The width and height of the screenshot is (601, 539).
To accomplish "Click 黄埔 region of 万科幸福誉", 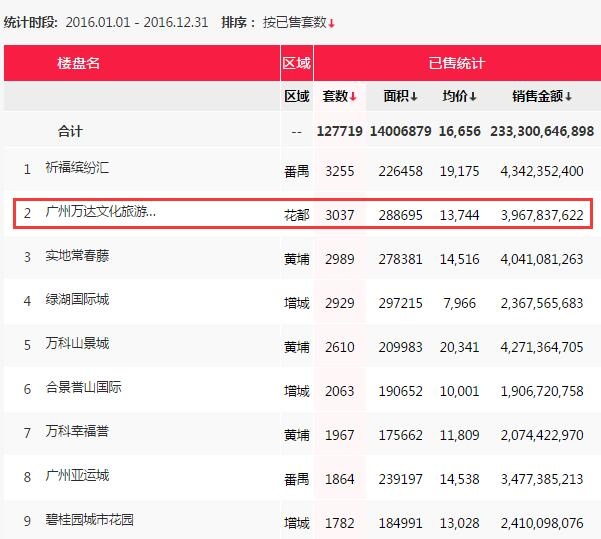I will [x=296, y=435].
